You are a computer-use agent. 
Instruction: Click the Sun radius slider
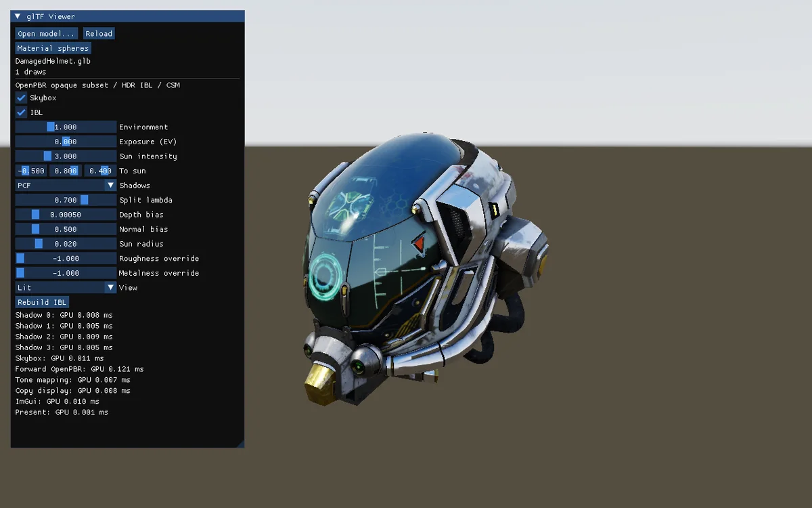pyautogui.click(x=66, y=244)
